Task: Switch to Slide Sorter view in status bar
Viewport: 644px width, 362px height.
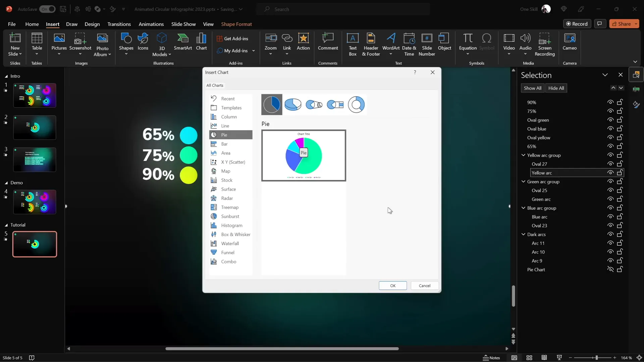Action: pyautogui.click(x=529, y=358)
